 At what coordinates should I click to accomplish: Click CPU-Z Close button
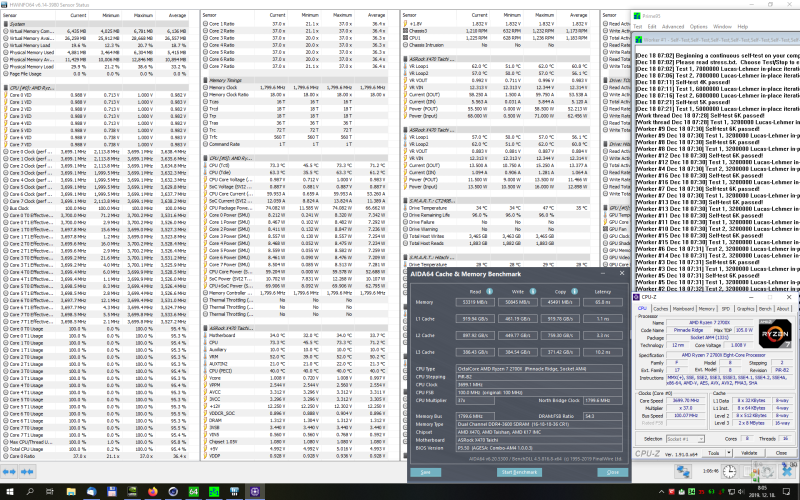[x=781, y=453]
